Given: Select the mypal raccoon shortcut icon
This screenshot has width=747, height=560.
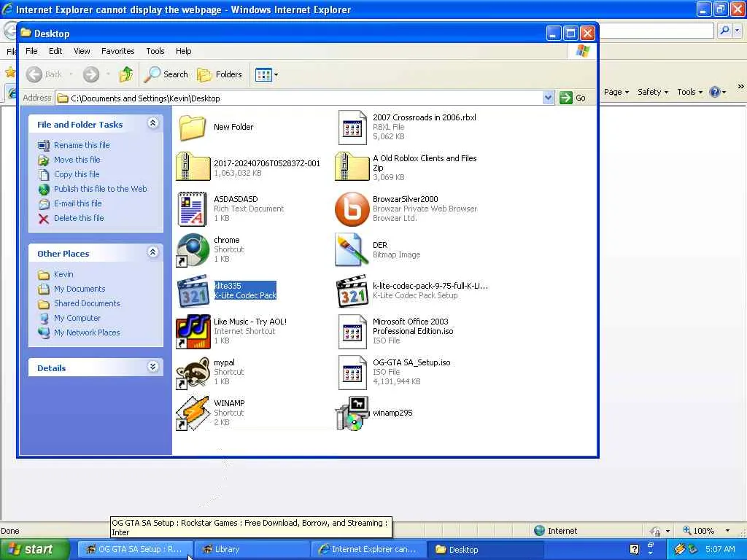Looking at the screenshot, I should (193, 373).
